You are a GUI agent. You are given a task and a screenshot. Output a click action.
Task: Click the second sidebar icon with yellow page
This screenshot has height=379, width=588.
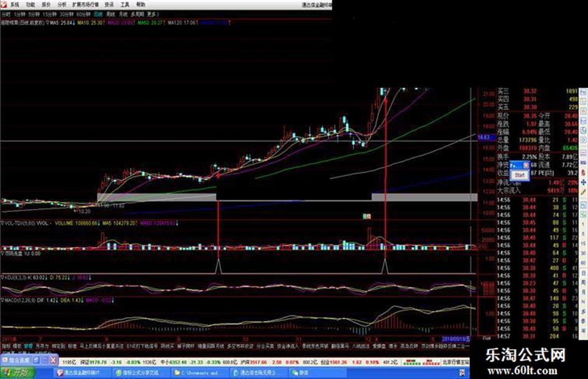point(584,101)
